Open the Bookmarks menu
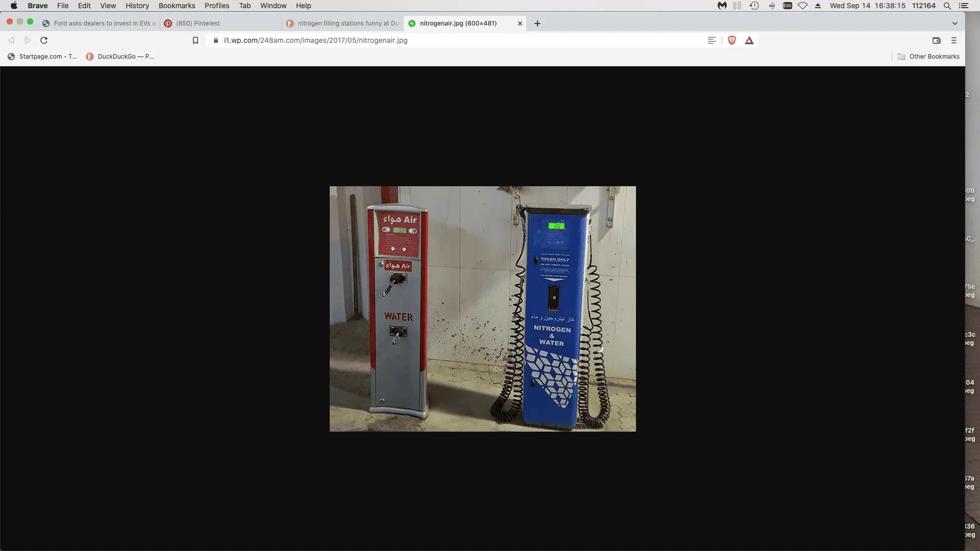This screenshot has height=551, width=980. coord(177,6)
